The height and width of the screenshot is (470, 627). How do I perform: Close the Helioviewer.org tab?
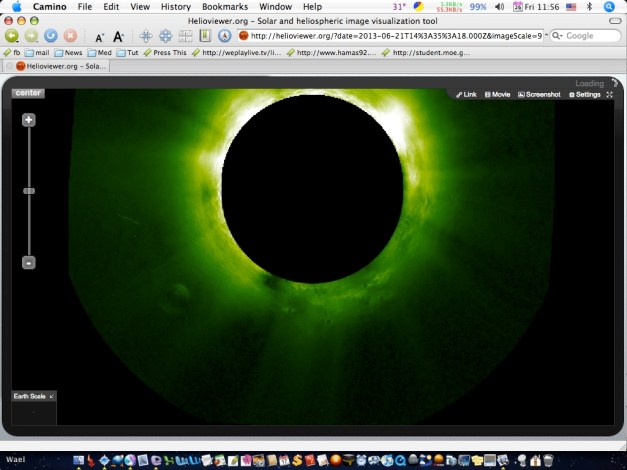pyautogui.click(x=9, y=66)
